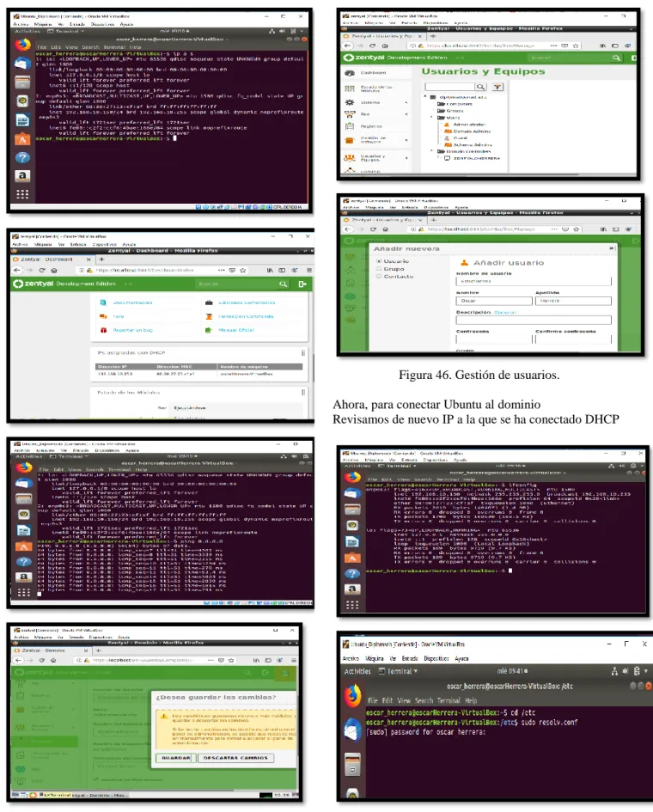Open Reportar un bug link

pyautogui.click(x=133, y=330)
